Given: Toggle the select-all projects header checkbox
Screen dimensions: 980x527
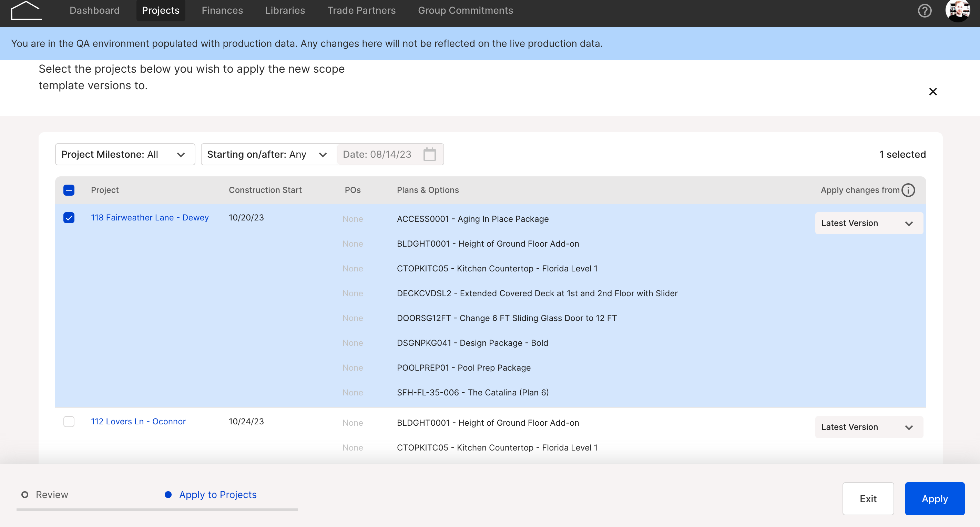Looking at the screenshot, I should point(69,190).
